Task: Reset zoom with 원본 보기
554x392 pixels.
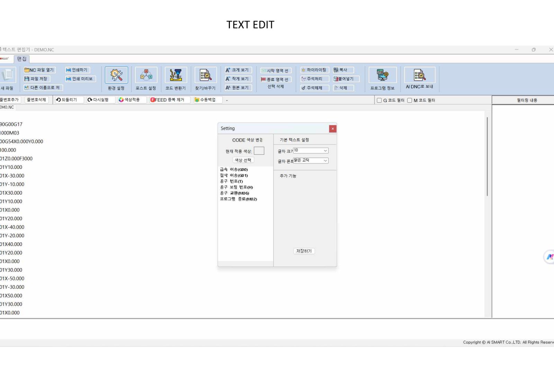Action: [x=238, y=88]
